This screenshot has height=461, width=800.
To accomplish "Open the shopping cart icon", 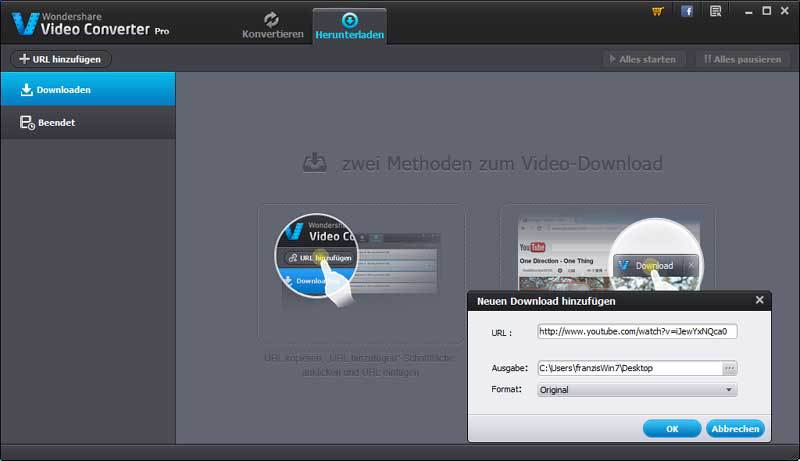I will [x=658, y=11].
